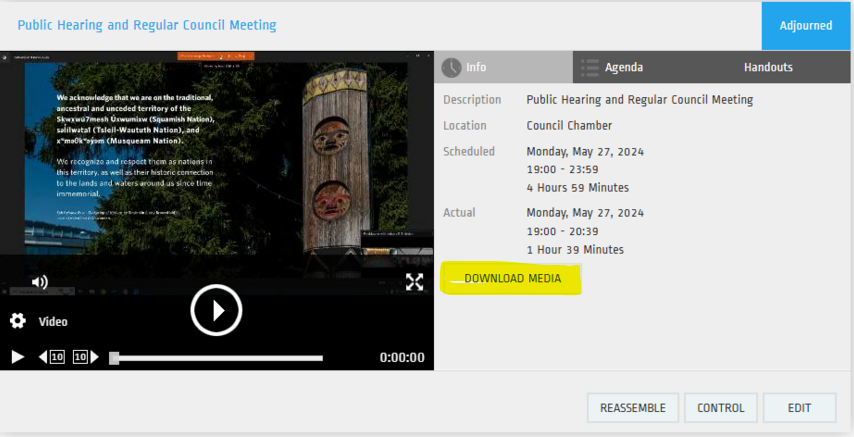Click the Adjourned status button
Image resolution: width=854 pixels, height=437 pixels.
pyautogui.click(x=806, y=26)
